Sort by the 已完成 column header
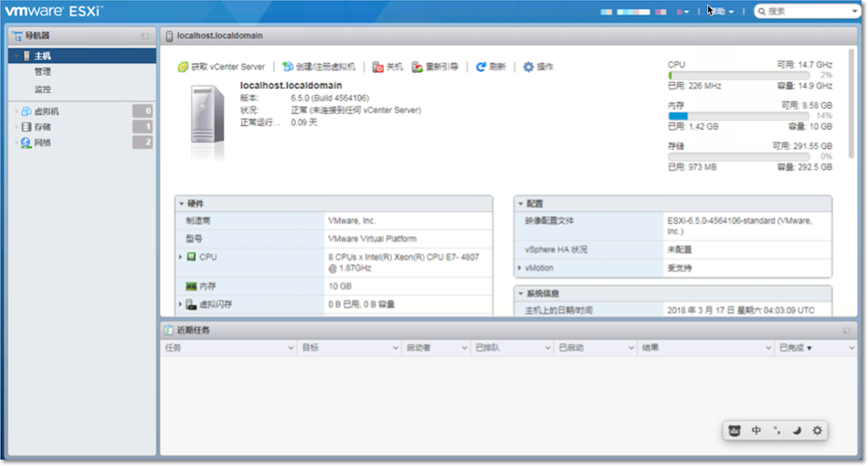This screenshot has height=466, width=868. tap(796, 348)
